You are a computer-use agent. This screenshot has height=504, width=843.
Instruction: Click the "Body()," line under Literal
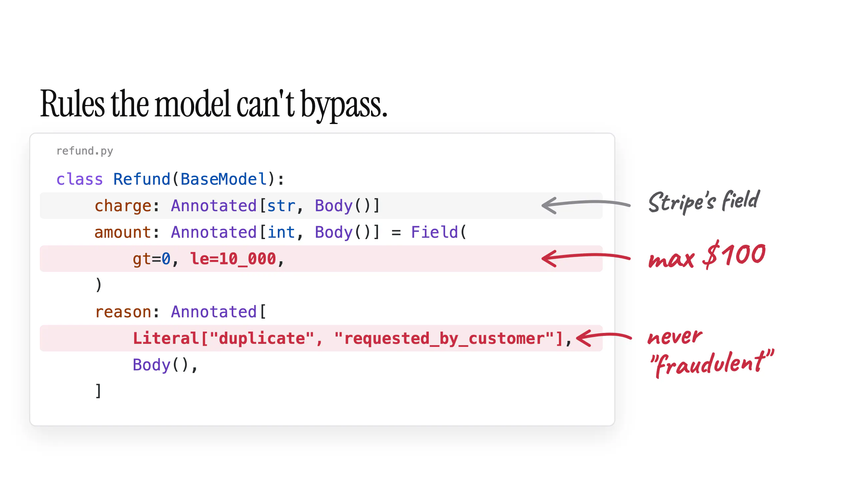(165, 365)
